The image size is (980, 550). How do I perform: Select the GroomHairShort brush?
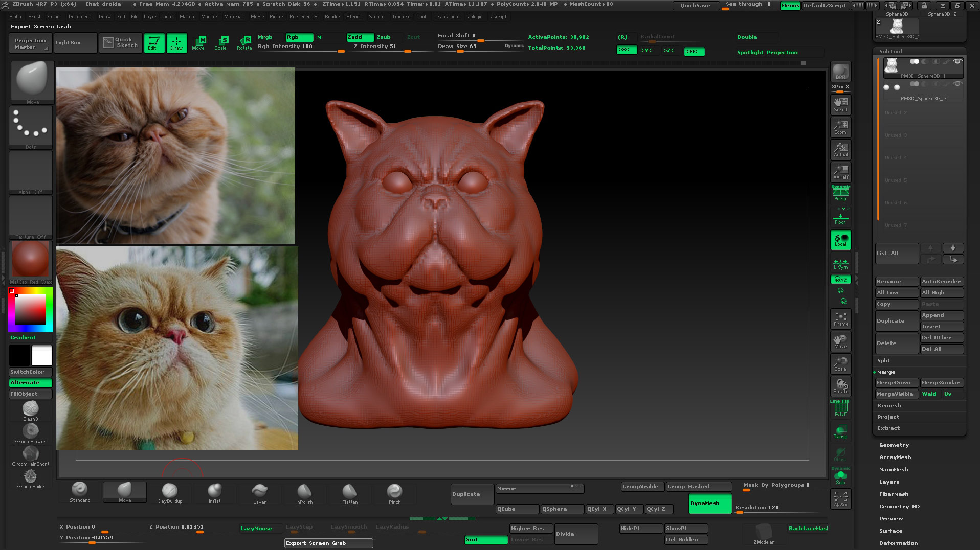coord(31,455)
